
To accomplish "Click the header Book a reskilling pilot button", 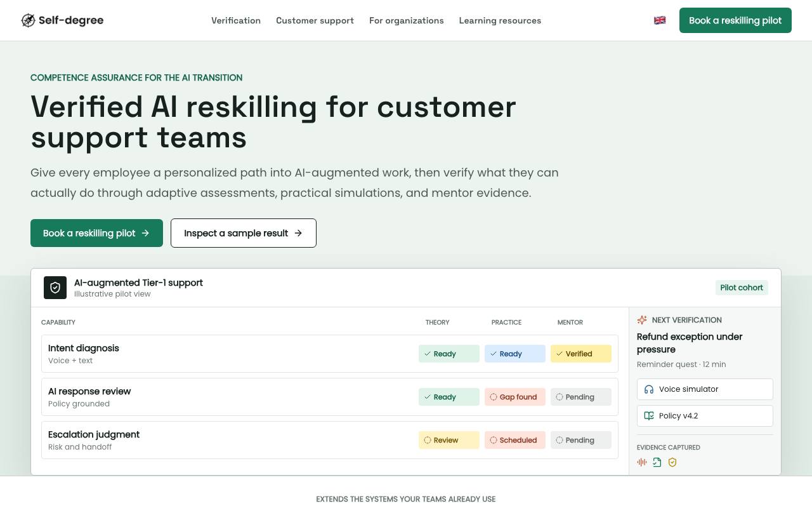I will coord(735,20).
